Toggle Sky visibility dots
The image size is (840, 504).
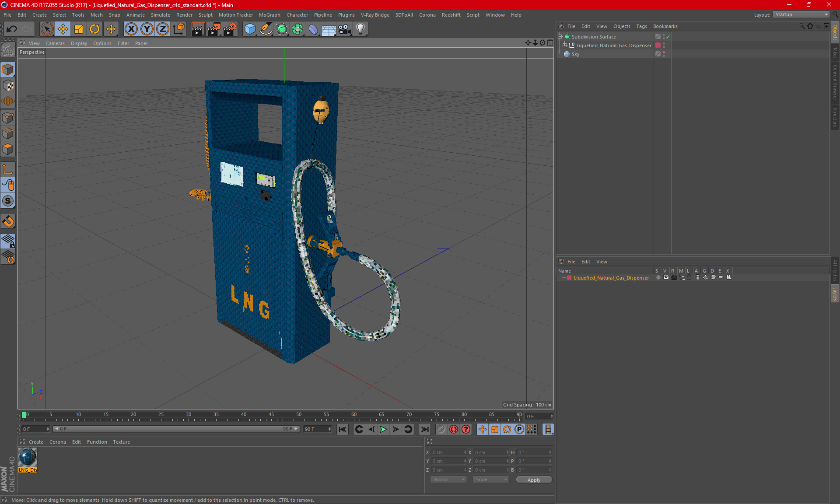tap(664, 54)
